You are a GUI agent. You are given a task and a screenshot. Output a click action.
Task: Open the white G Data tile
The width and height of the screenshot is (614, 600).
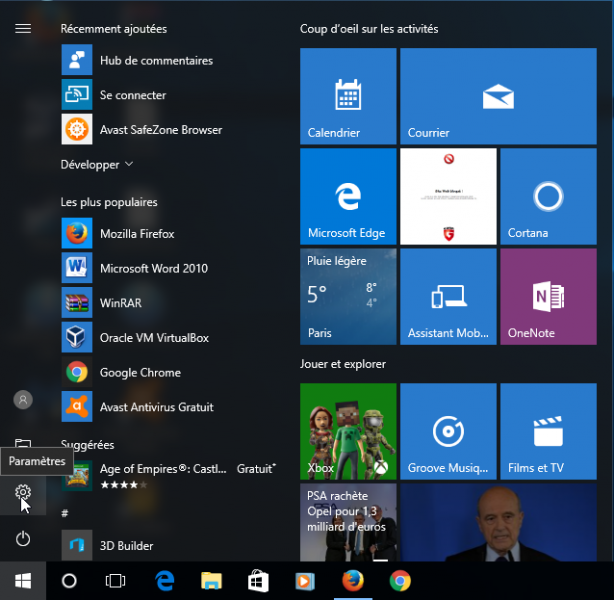(x=448, y=196)
